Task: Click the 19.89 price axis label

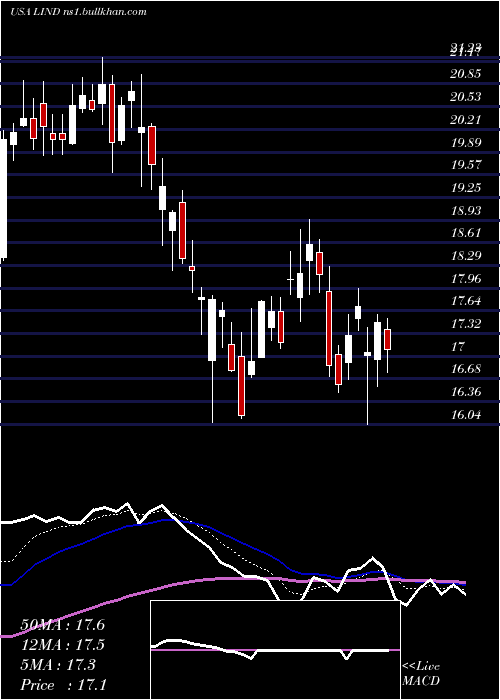Action: click(466, 142)
